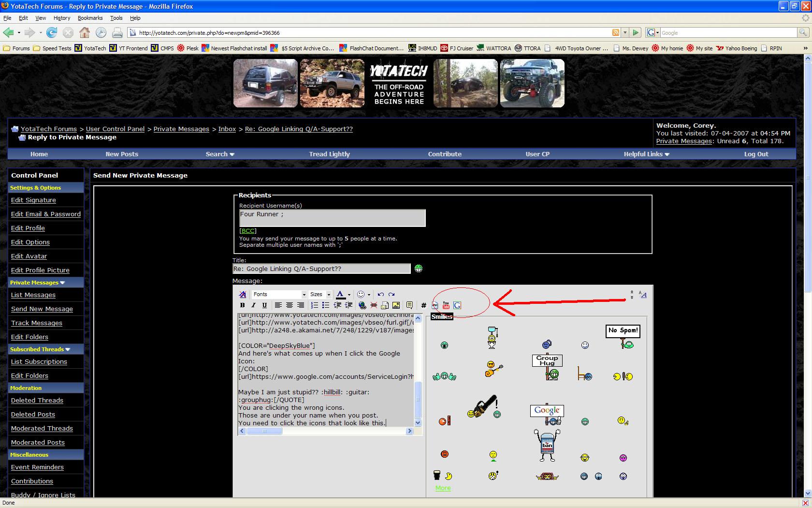Toggle bold formatting in message editor
Screen dimensions: 812x508
[242, 305]
